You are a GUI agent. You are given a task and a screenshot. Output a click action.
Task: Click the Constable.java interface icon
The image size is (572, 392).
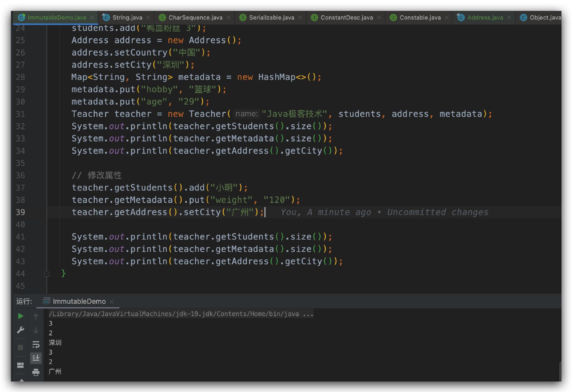pyautogui.click(x=393, y=17)
